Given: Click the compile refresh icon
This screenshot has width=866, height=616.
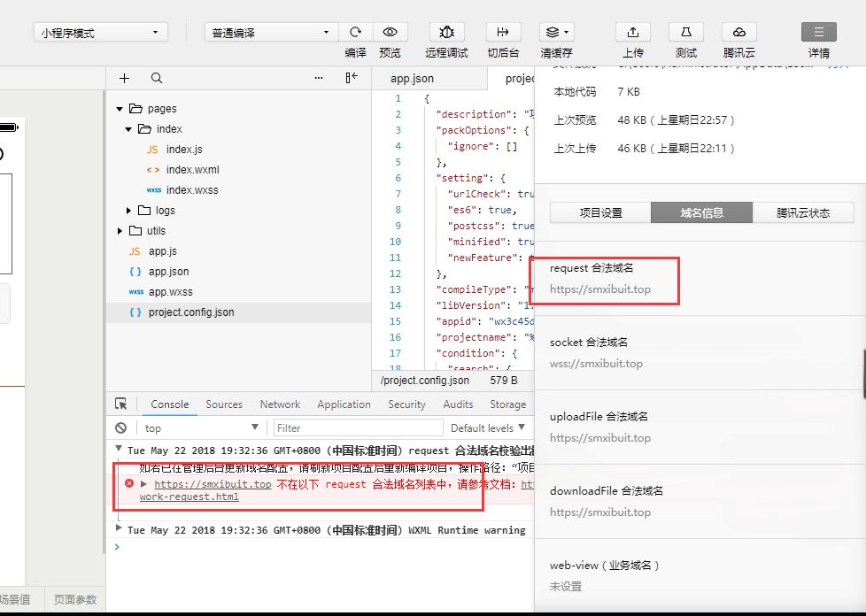Looking at the screenshot, I should coord(356,32).
